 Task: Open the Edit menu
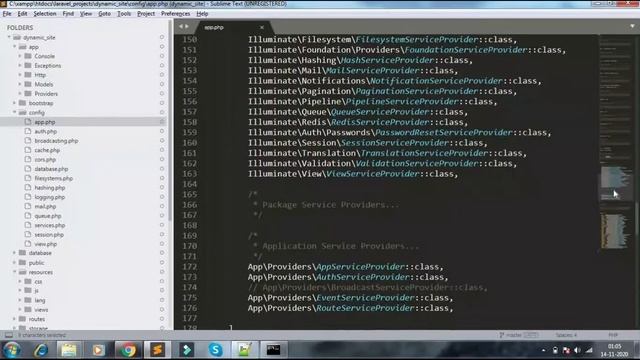[x=22, y=13]
